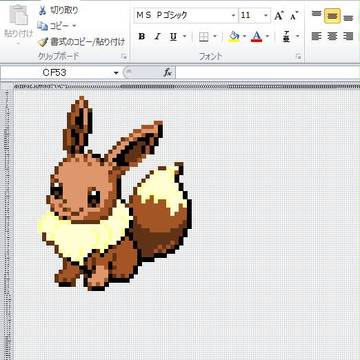Open the Paste (貼り付け) options arrow

(18, 43)
